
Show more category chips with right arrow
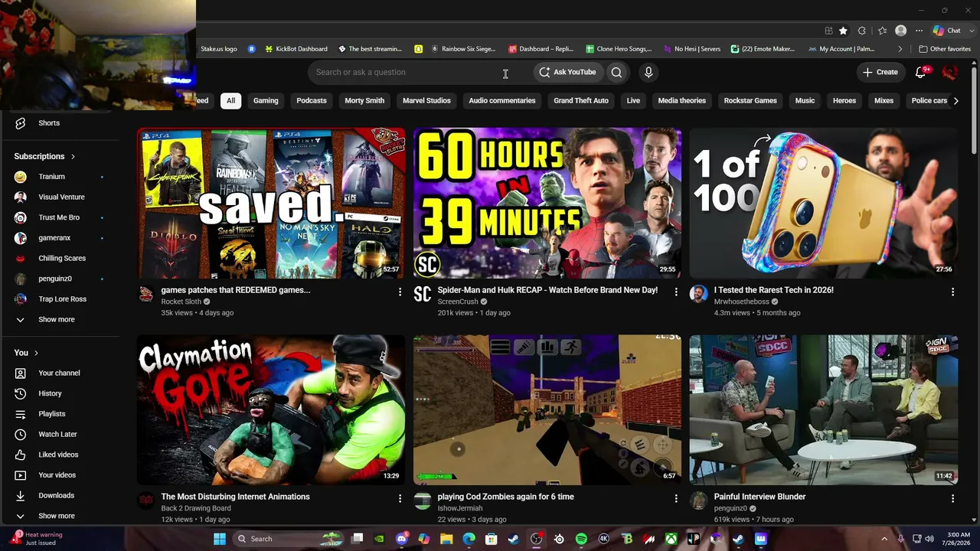point(955,100)
